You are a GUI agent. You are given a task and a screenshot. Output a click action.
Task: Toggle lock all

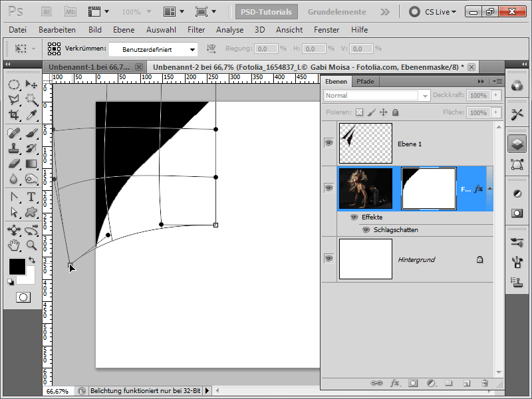[x=395, y=112]
